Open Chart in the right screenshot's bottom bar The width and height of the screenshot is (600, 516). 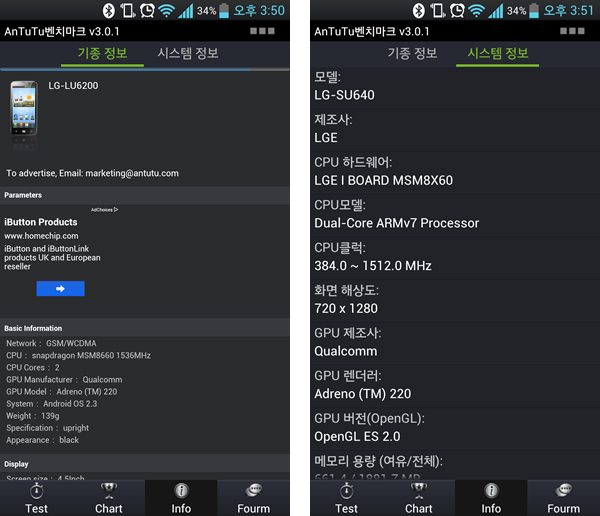(419, 498)
